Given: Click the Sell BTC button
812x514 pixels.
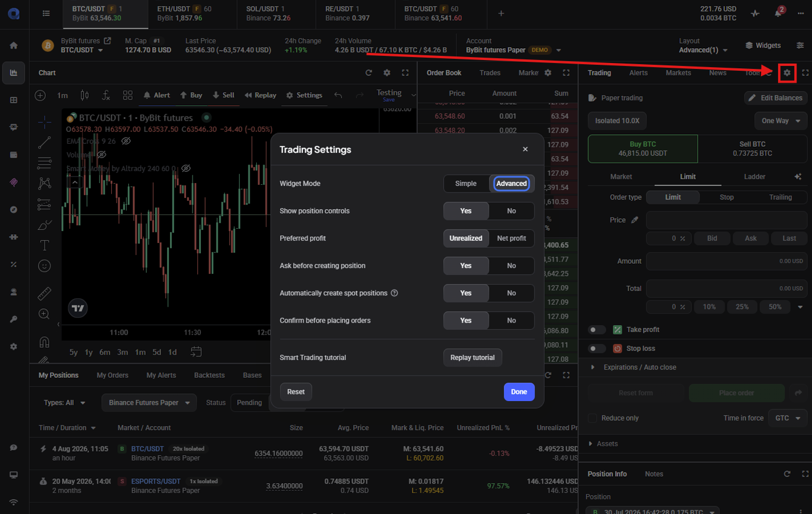Looking at the screenshot, I should 753,149.
